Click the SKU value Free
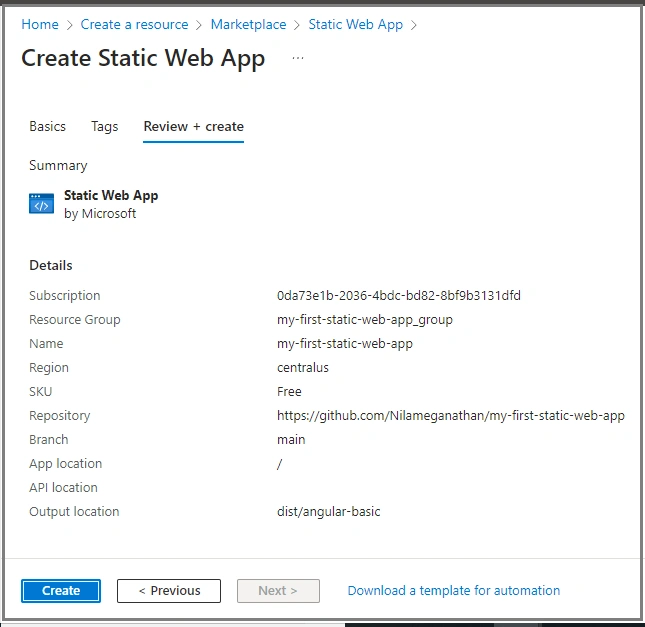The height and width of the screenshot is (627, 645). pyautogui.click(x=289, y=392)
